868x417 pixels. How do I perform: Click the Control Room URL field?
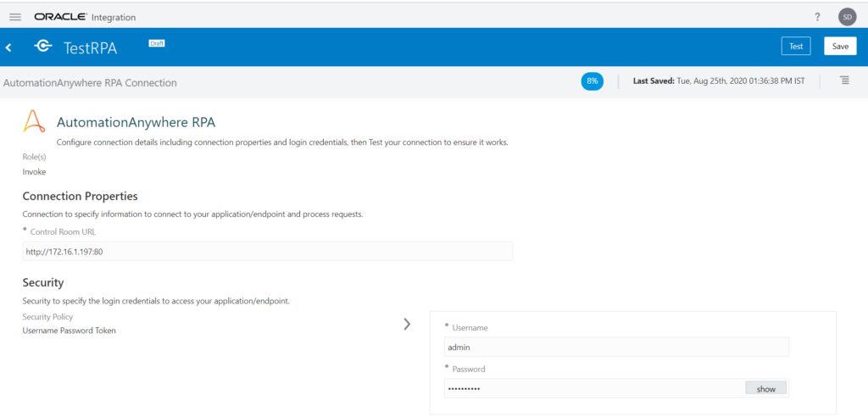pyautogui.click(x=267, y=251)
